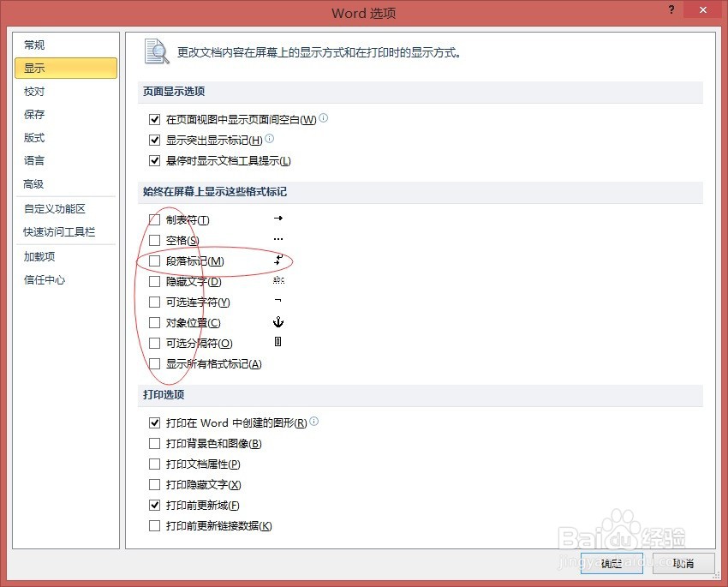Screen dimensions: 728x587
Task: Uncheck 显示突出显示标记
Action: tap(155, 141)
